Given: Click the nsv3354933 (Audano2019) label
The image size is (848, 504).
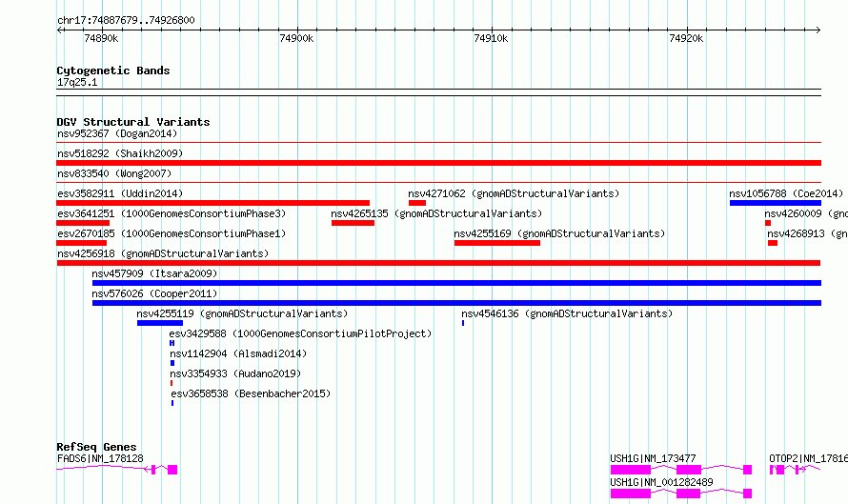Looking at the screenshot, I should pos(235,373).
